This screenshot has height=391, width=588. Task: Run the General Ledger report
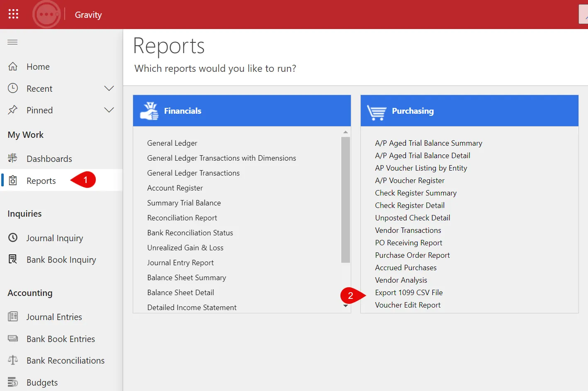[172, 143]
